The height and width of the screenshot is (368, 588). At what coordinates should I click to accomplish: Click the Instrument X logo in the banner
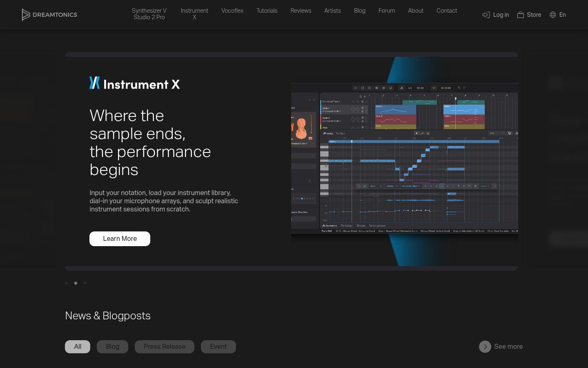[135, 83]
